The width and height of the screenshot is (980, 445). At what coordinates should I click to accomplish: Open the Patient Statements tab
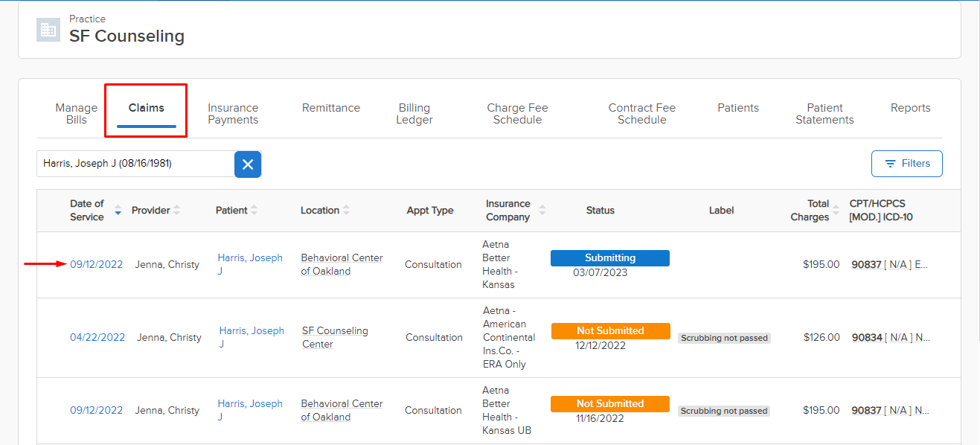[x=824, y=113]
